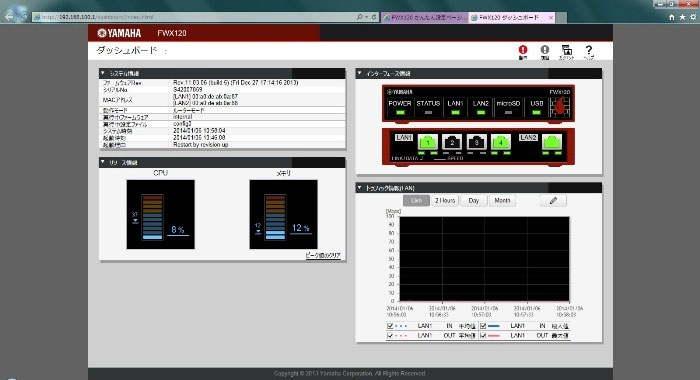Click the red alert warning icon
This screenshot has width=700, height=380.
click(523, 51)
